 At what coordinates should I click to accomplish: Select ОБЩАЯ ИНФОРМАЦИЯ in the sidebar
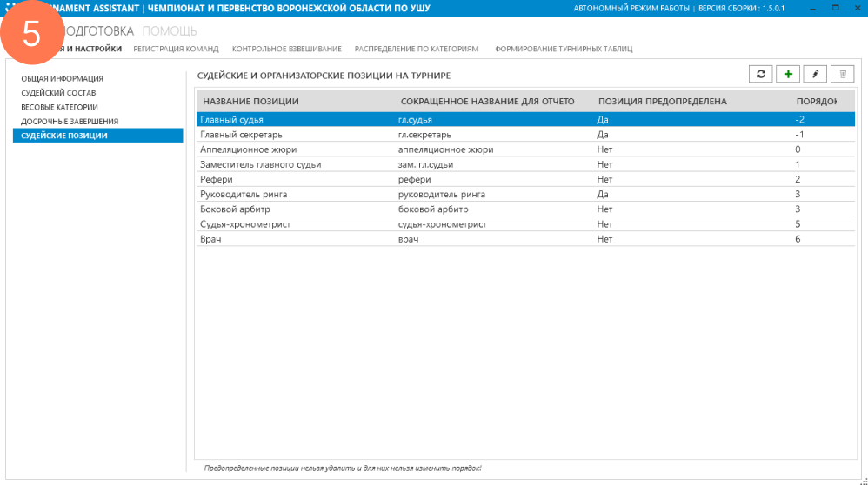coord(62,78)
